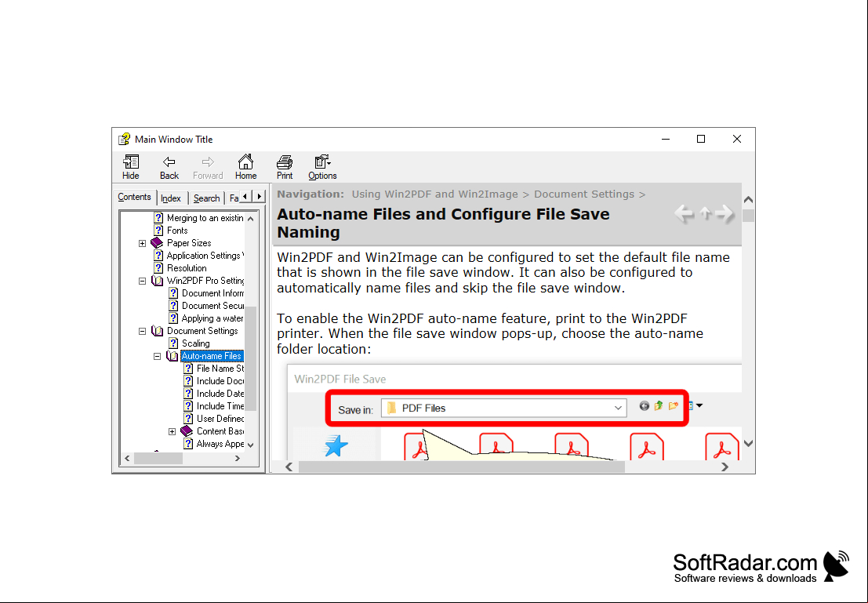
Task: Expand the Content Based tree node
Action: [x=173, y=431]
